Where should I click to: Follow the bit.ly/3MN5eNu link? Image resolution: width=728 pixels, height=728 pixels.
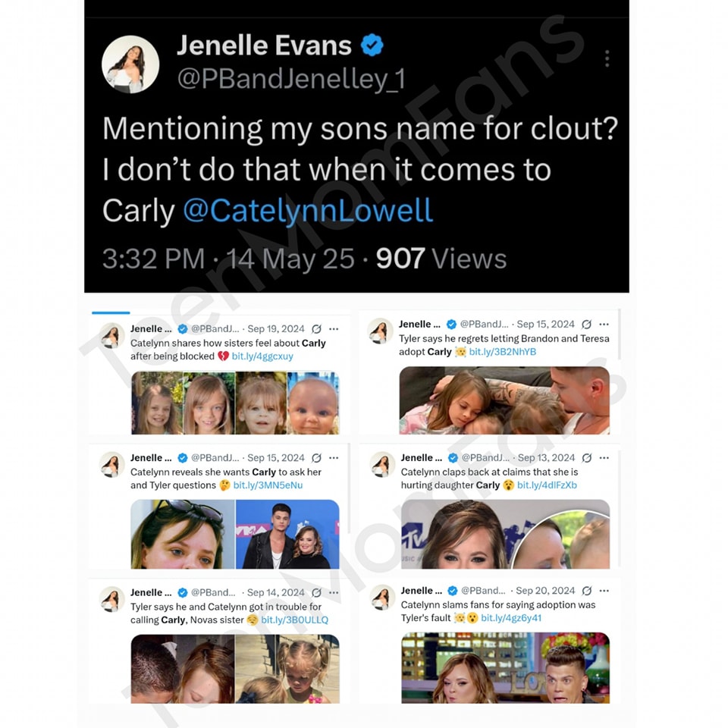[268, 485]
